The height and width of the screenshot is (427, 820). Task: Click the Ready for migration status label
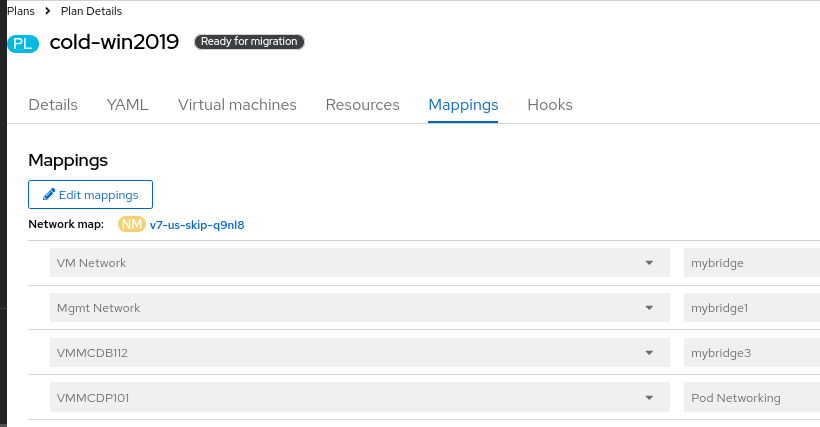(x=249, y=42)
